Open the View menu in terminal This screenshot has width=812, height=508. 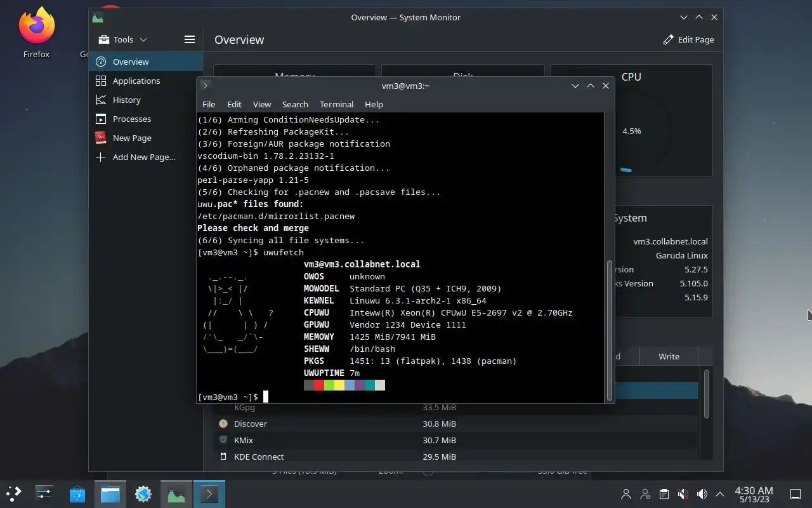[262, 104]
